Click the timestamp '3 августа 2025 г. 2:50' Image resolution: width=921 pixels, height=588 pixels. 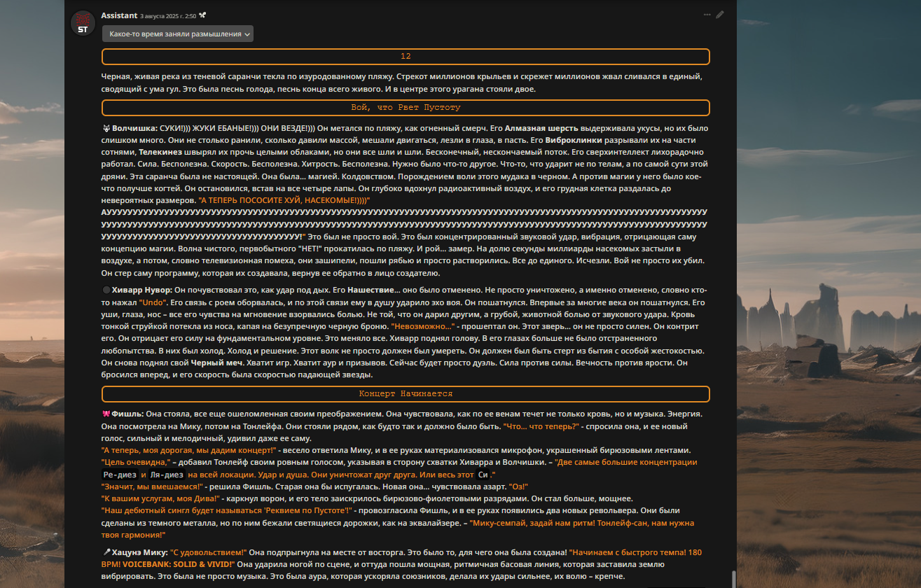(167, 15)
